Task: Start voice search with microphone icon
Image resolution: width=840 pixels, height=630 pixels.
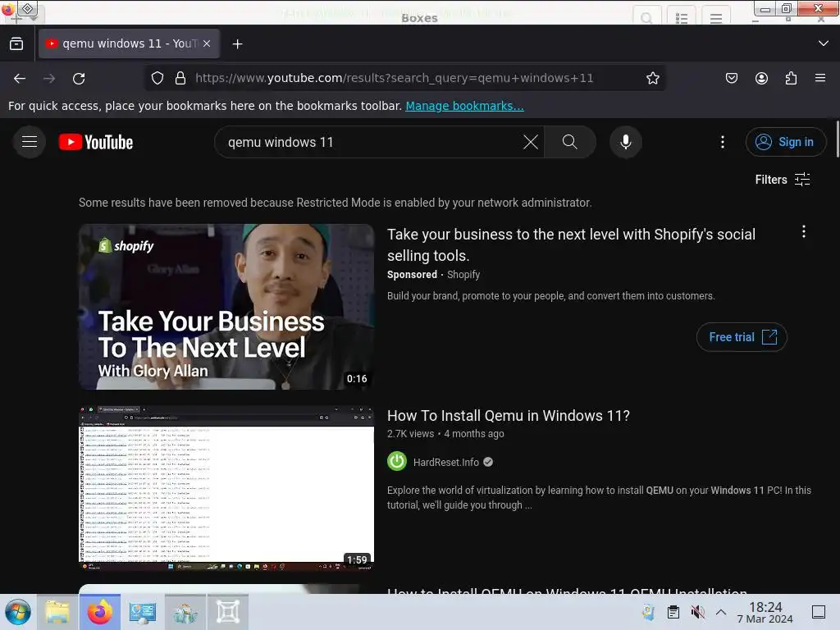Action: tap(625, 142)
